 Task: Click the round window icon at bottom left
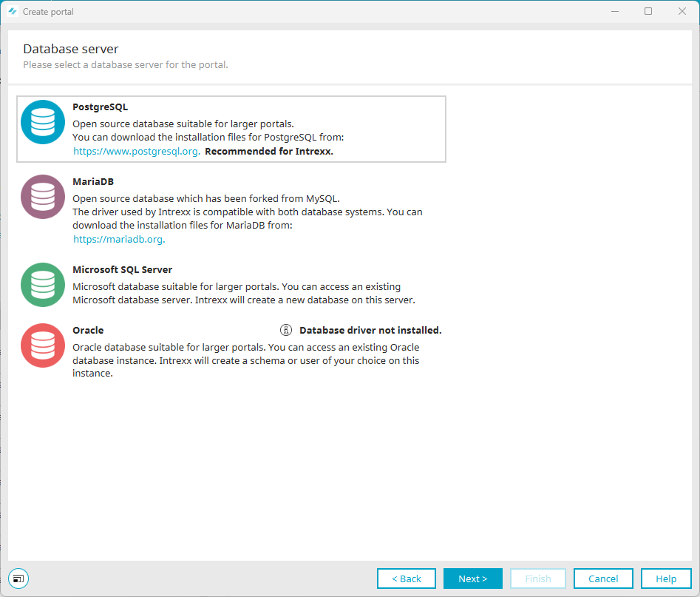pyautogui.click(x=18, y=579)
